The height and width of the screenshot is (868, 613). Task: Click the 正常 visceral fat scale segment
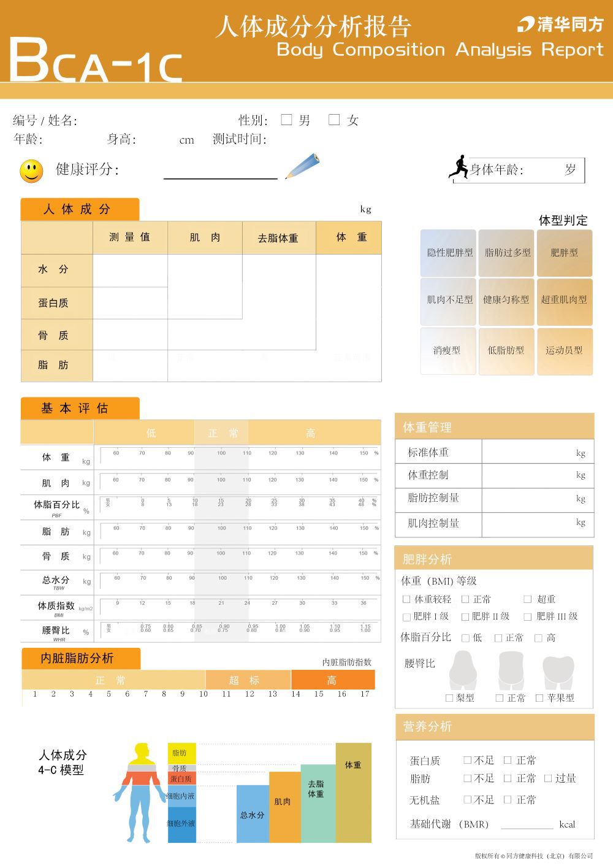pyautogui.click(x=113, y=680)
